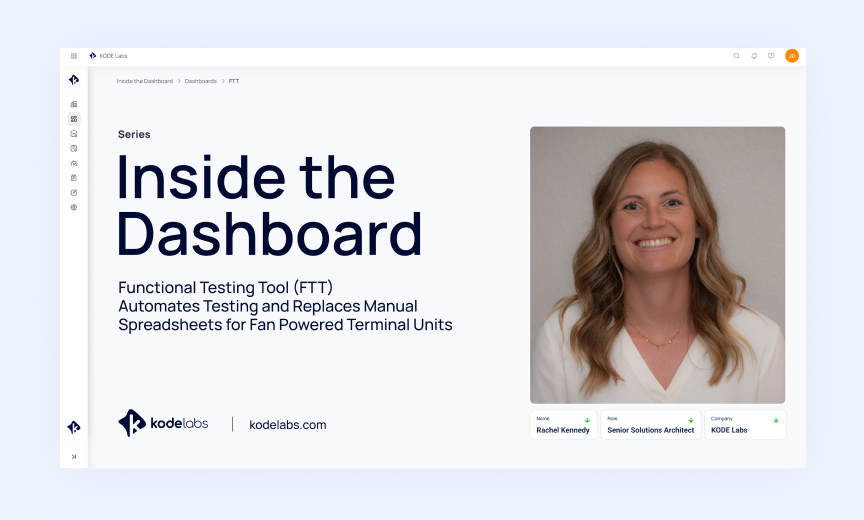The image size is (864, 520).
Task: Click the search magnifier icon
Action: click(x=737, y=56)
